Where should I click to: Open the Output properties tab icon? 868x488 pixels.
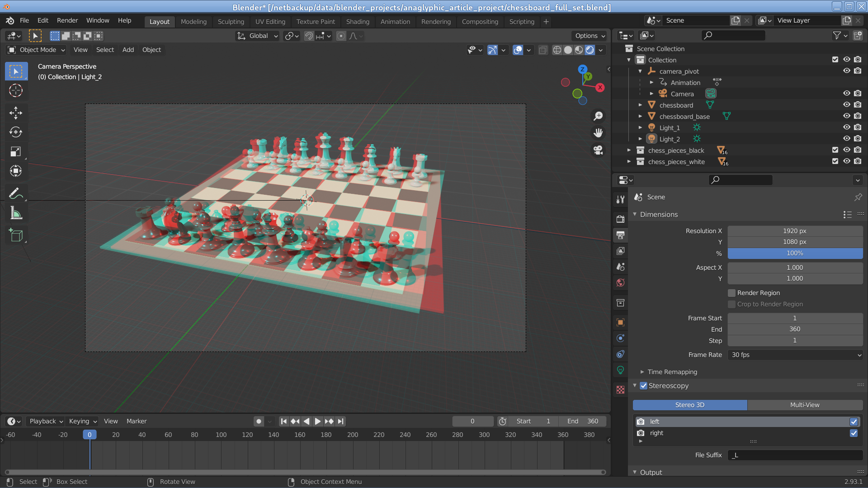click(621, 235)
